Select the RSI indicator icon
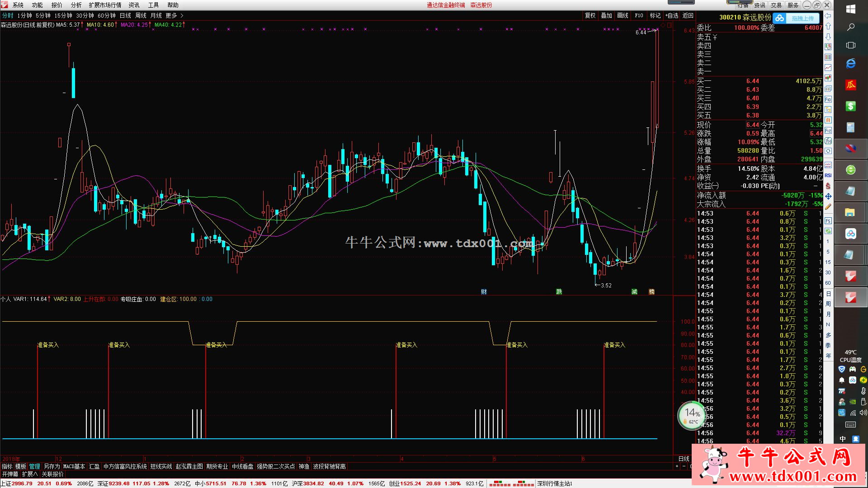Screen dimensions: 868x488 [828, 175]
